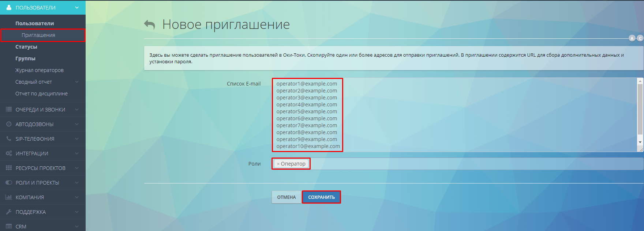Screen dimensions: 644x231
Task: Expand РЕСУРСЫ ПРОЕКТОВ section chevron
Action: (77, 168)
